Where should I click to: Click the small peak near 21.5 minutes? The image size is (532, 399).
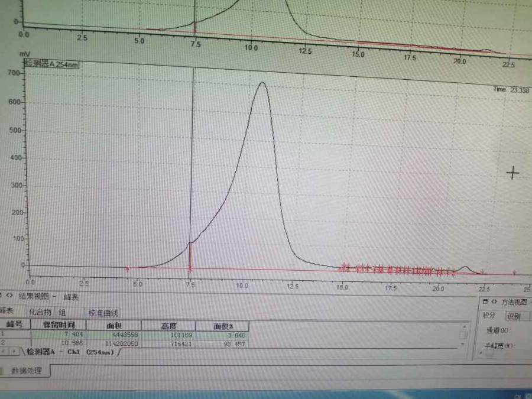point(465,267)
